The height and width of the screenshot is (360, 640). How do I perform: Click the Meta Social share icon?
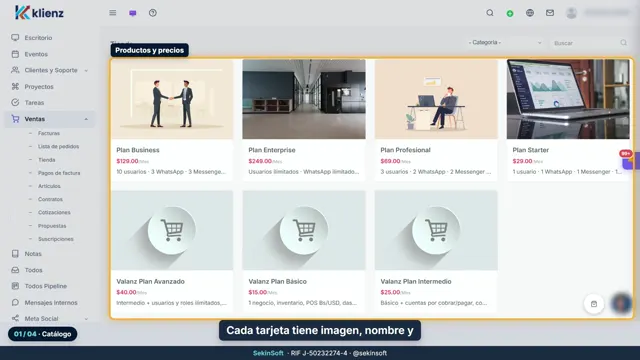(x=15, y=318)
